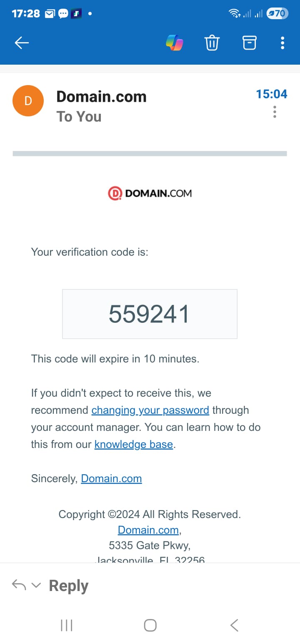
Task: Tap the Domain.com logo image
Action: click(x=150, y=194)
